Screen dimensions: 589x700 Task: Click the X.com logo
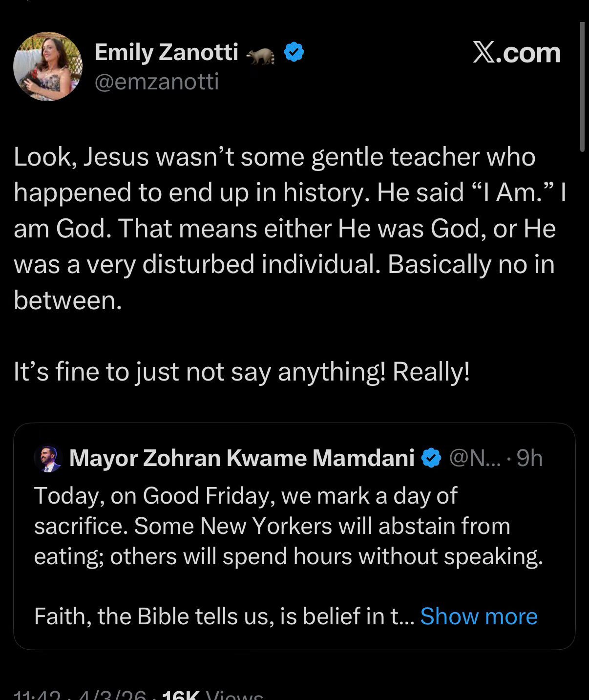[x=516, y=53]
